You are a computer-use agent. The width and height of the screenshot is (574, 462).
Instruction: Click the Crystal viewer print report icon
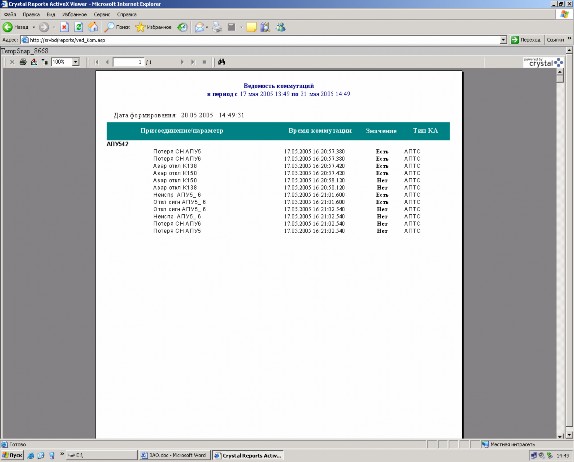coord(23,62)
